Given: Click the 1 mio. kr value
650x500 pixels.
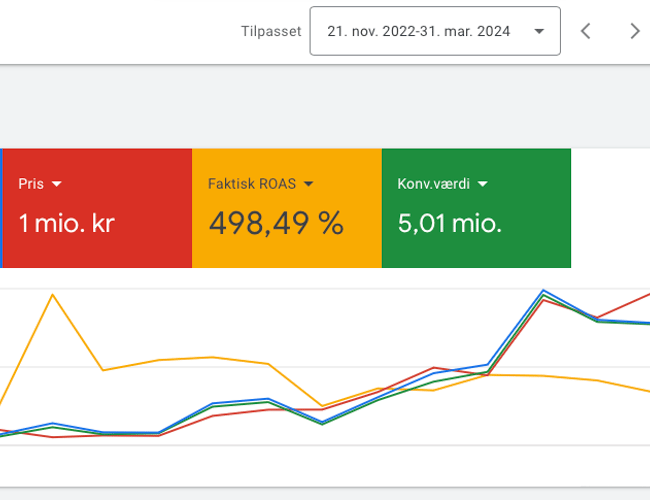Looking at the screenshot, I should pyautogui.click(x=66, y=223).
